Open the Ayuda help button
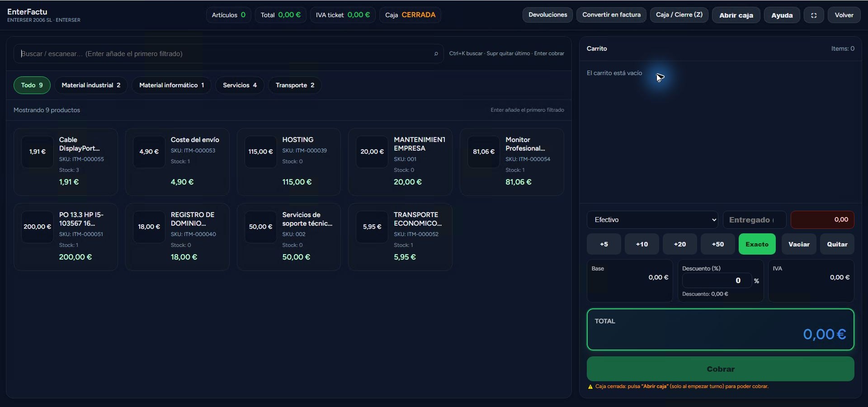 click(782, 15)
